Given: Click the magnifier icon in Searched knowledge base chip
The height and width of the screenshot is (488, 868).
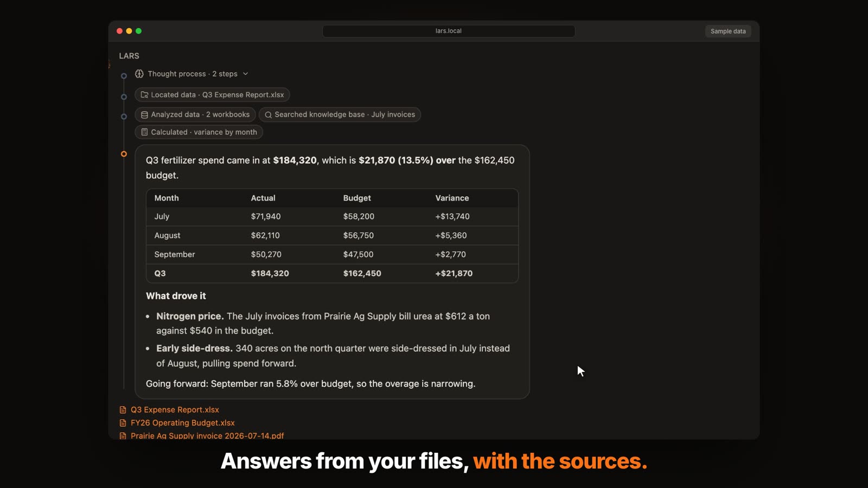Looking at the screenshot, I should click(268, 115).
